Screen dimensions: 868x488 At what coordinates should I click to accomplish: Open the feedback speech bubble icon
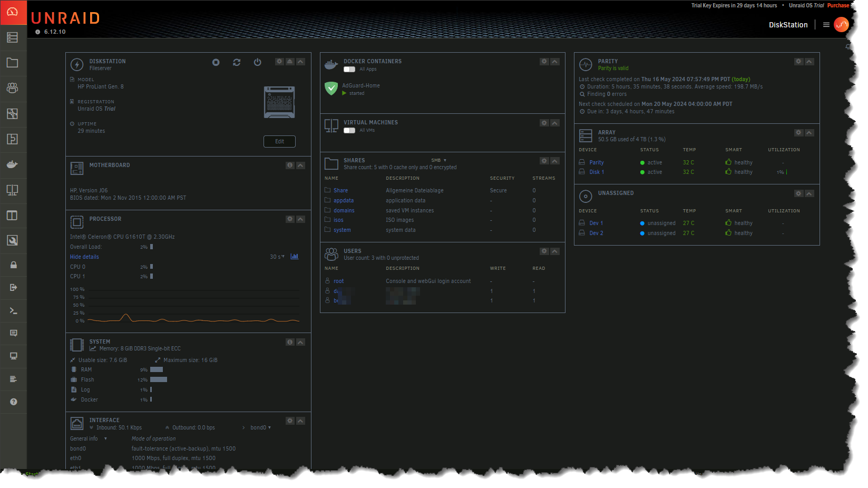pyautogui.click(x=14, y=333)
